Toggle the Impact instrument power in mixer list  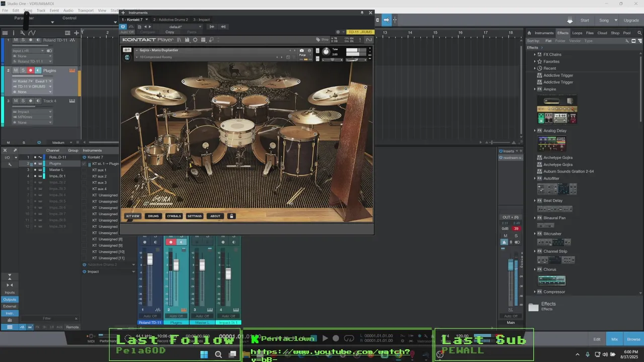[85, 271]
